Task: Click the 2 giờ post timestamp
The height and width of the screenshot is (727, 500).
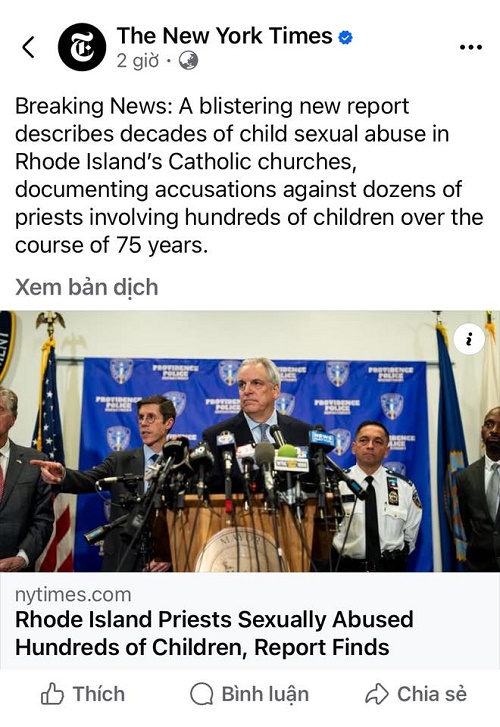Action: coord(138,60)
